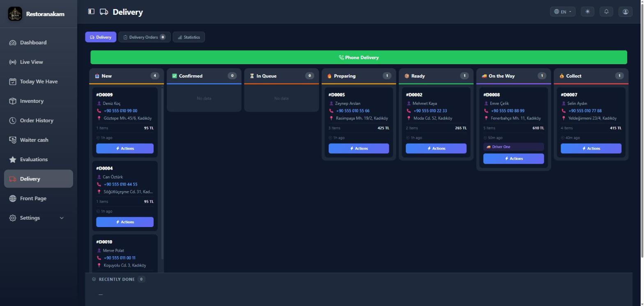Select Delivery in the sidebar
Viewport: 644px width, 306px height.
39,179
